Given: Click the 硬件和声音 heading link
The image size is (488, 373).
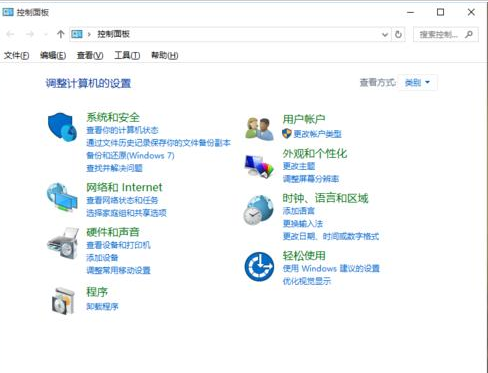Looking at the screenshot, I should (113, 232).
